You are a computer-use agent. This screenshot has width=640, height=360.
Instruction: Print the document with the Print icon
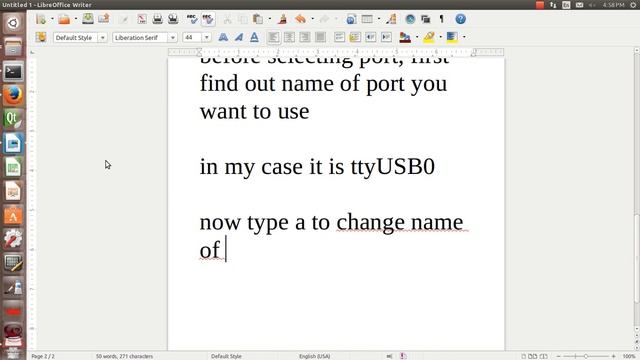[158, 19]
